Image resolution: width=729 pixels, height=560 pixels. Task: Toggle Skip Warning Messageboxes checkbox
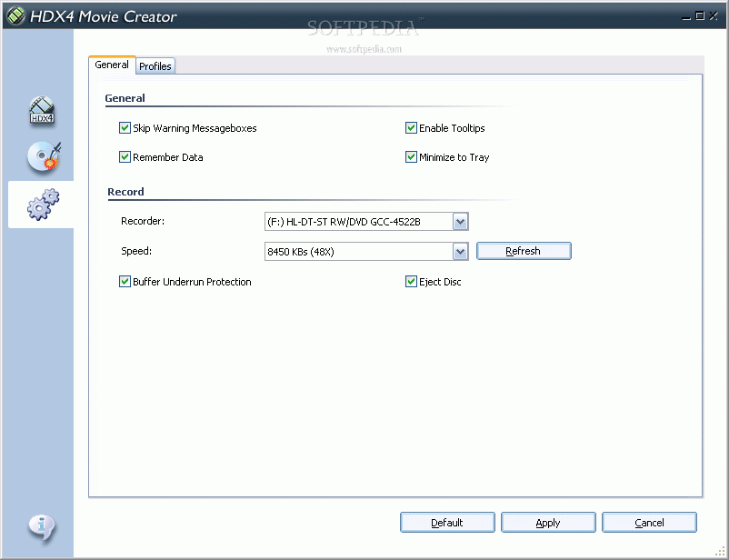pyautogui.click(x=125, y=128)
